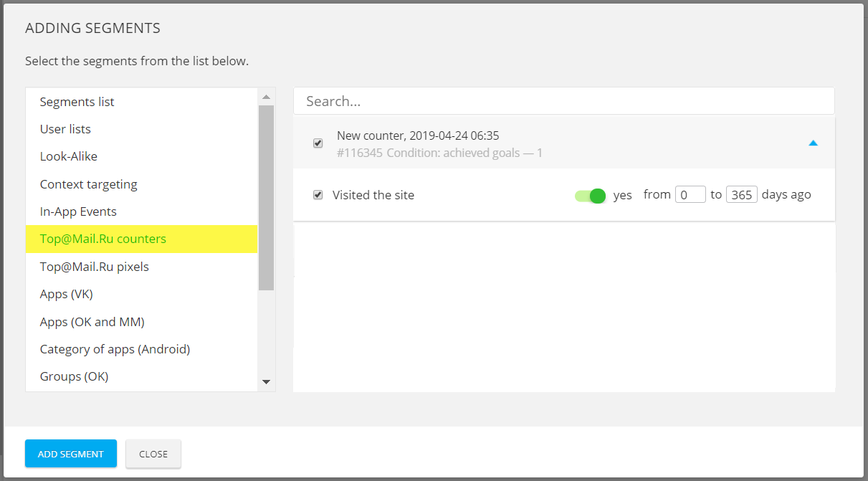Collapse the New counter row with blue arrow
Image resolution: width=868 pixels, height=481 pixels.
click(812, 143)
